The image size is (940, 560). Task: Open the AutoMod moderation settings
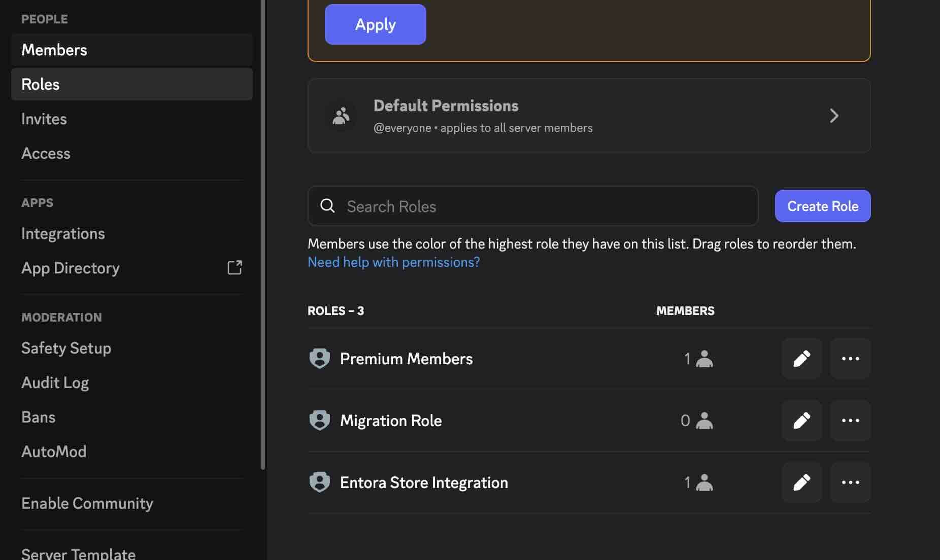54,451
